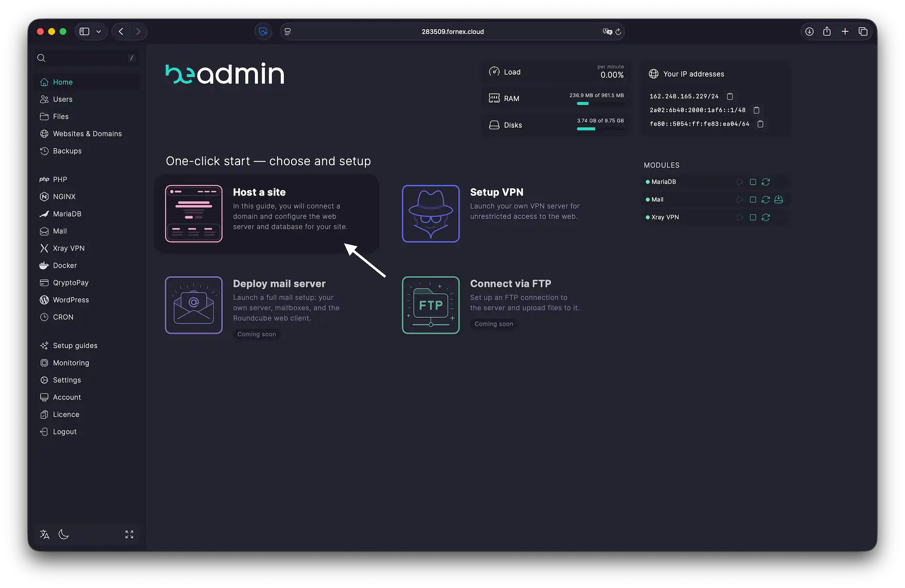Click the Mail module install icon

(x=778, y=199)
